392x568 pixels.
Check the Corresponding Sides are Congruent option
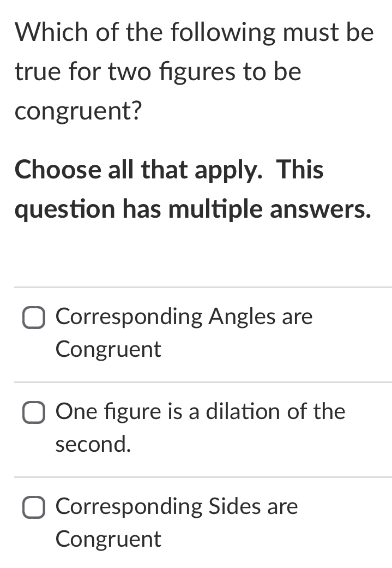click(34, 507)
